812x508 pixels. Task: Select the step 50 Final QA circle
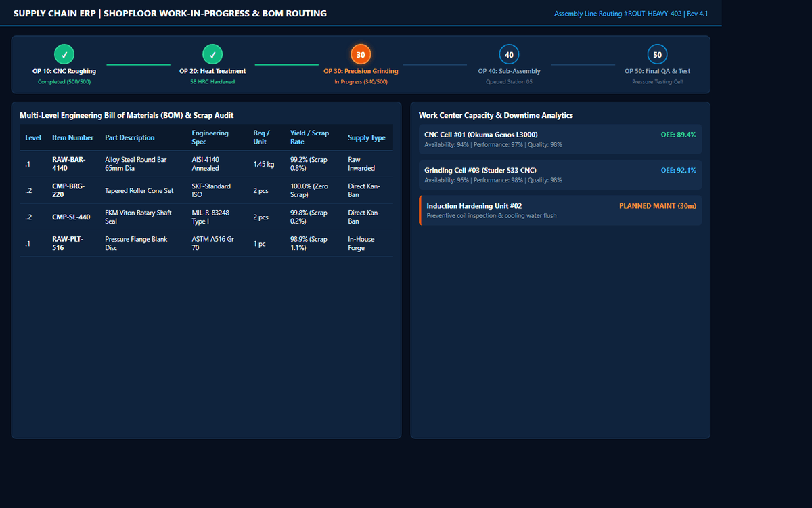657,54
